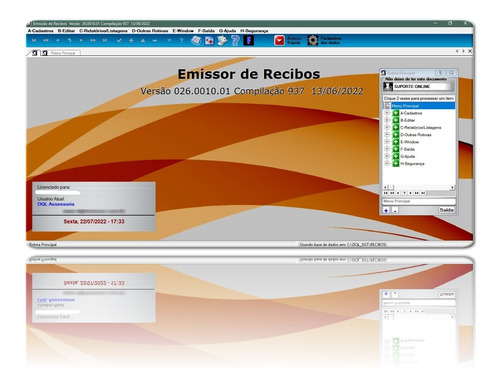Click the red Acesso Rápido icon
Viewport: 500px width, 386px height.
pyautogui.click(x=279, y=41)
